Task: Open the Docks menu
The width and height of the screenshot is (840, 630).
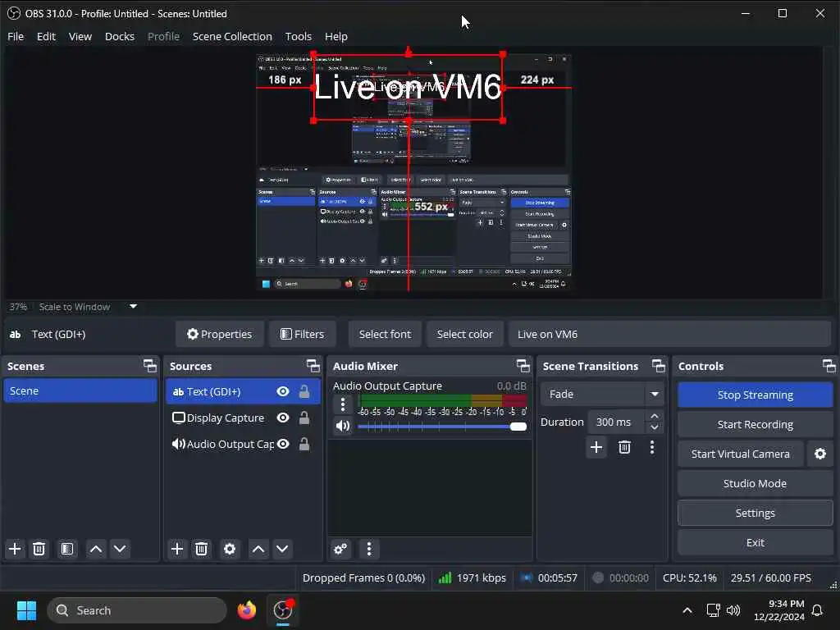Action: [x=120, y=36]
